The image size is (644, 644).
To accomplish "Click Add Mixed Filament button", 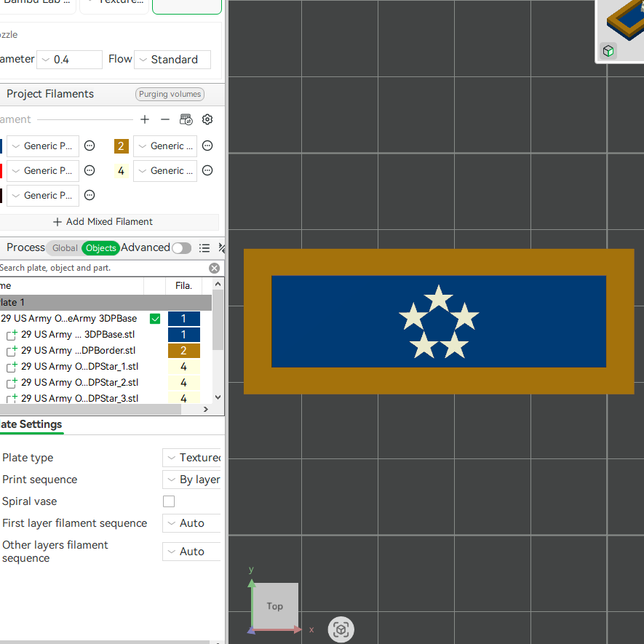I will click(x=103, y=222).
